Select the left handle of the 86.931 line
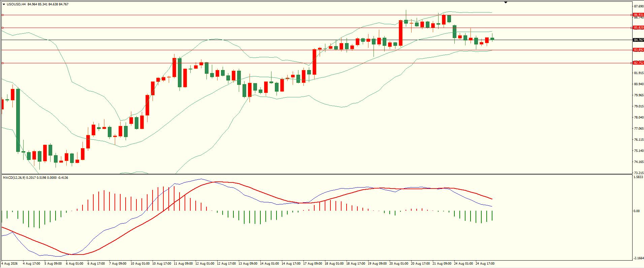Viewport: 644px width, 268px height. (3, 15)
